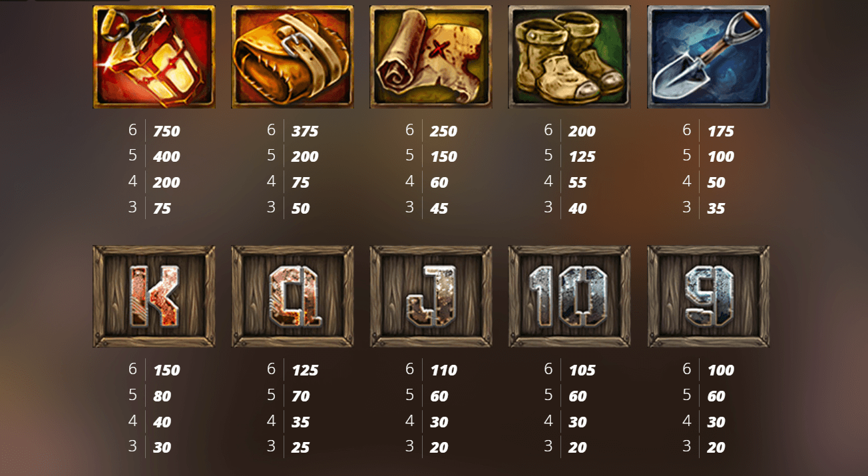Click the 110 payout under J
The image size is (868, 476).
(x=443, y=370)
